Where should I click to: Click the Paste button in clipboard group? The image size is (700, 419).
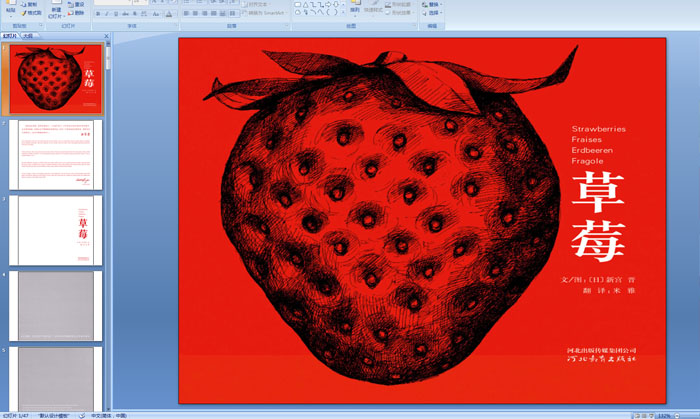coord(11,8)
